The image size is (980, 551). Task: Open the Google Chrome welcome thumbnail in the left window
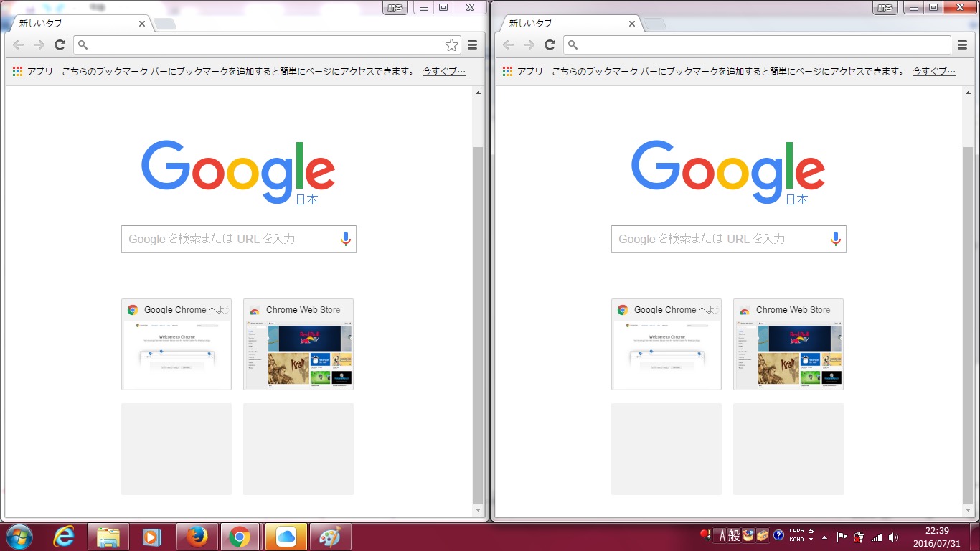coord(176,344)
